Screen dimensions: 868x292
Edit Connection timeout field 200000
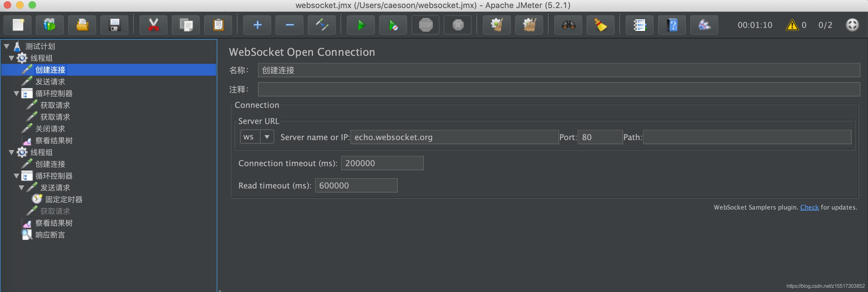tap(382, 163)
